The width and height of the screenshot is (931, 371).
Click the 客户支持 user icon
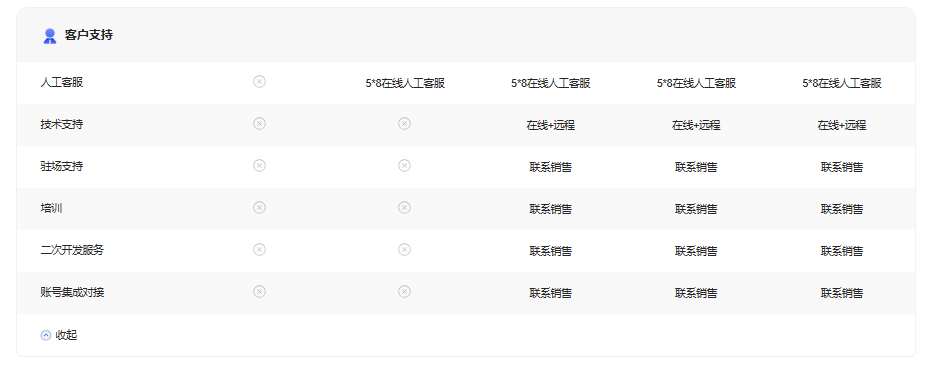click(x=50, y=36)
